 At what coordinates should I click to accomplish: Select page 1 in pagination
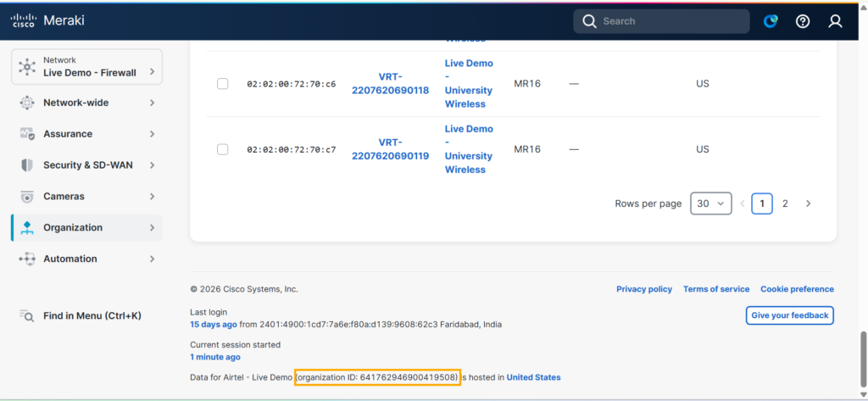pyautogui.click(x=762, y=203)
